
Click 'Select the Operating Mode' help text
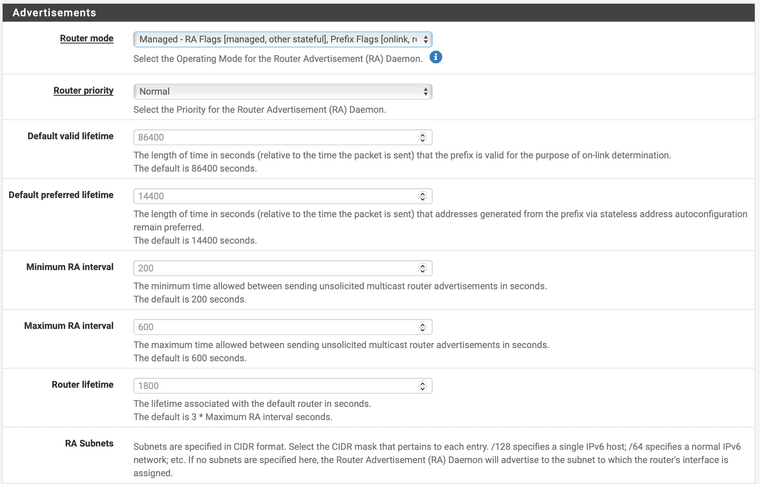coord(278,59)
